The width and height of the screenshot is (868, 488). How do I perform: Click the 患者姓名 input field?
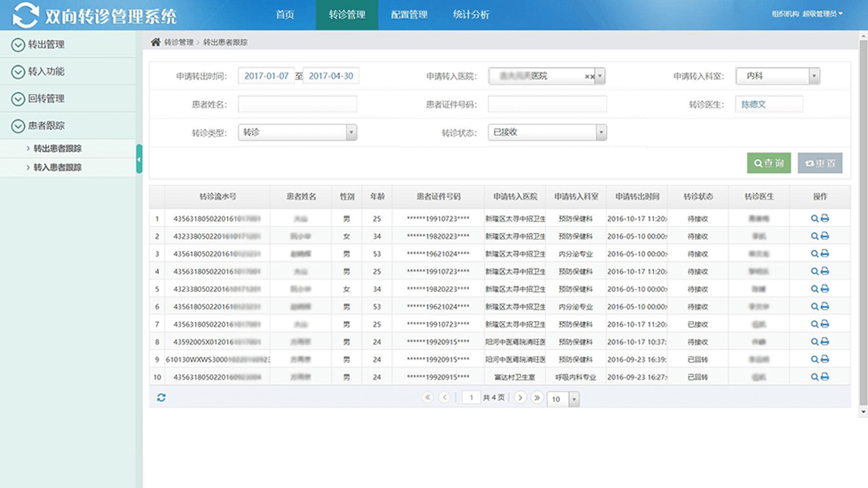click(x=297, y=105)
